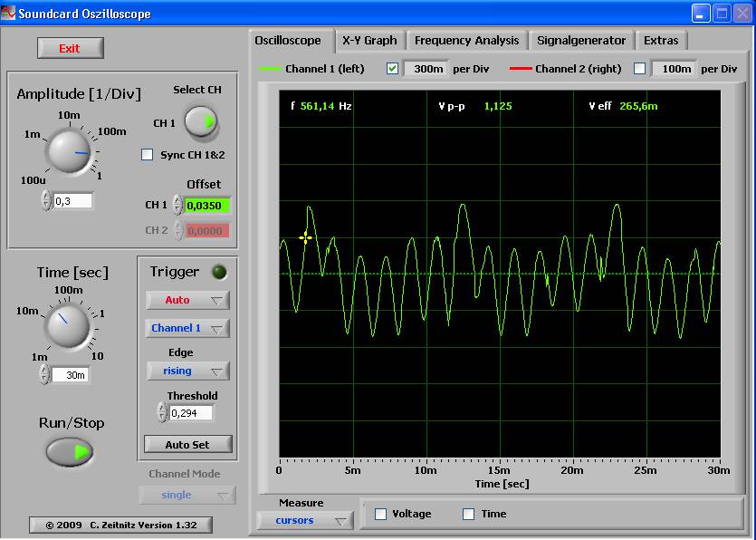This screenshot has height=540, width=756.
Task: Switch to the Extras tab
Action: [x=661, y=41]
